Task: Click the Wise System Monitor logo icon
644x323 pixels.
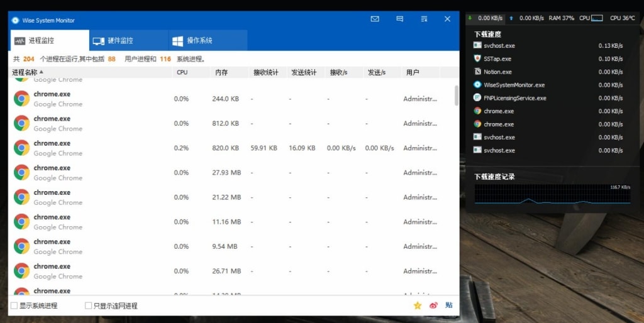Action: coord(15,20)
